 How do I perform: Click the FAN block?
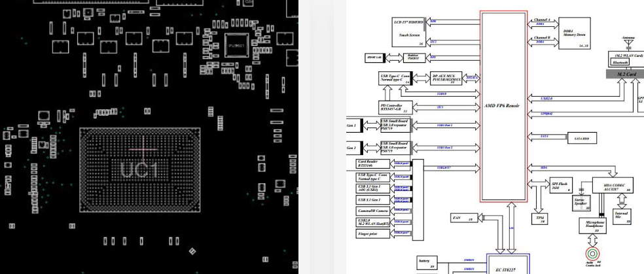click(x=464, y=218)
